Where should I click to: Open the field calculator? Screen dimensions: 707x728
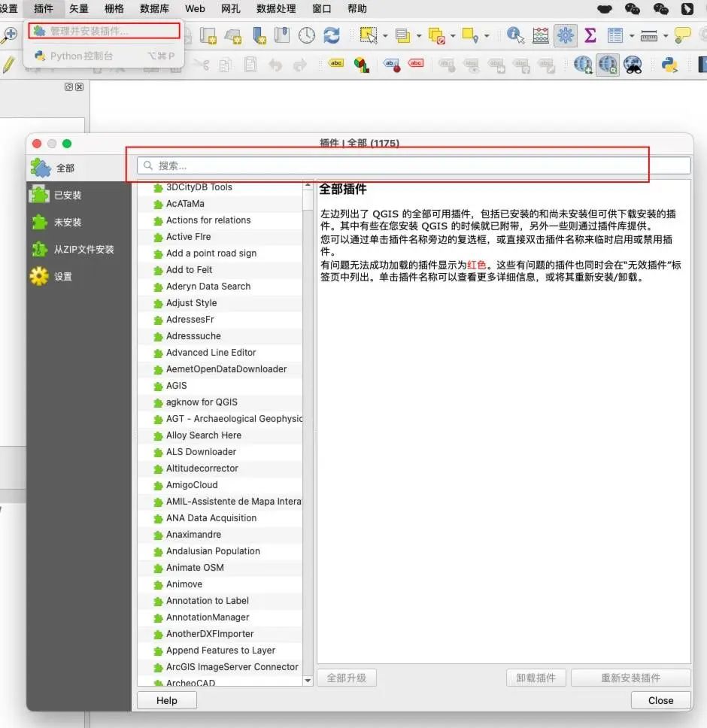point(540,35)
